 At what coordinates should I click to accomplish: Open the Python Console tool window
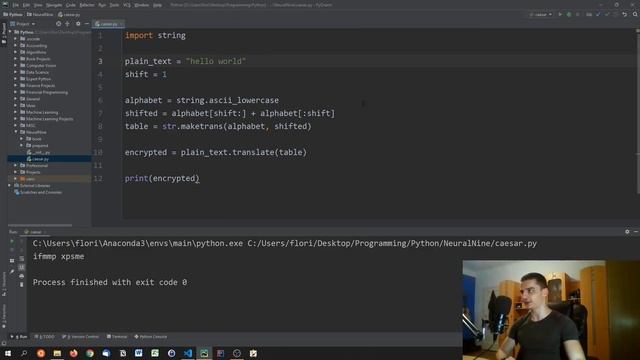(151, 337)
